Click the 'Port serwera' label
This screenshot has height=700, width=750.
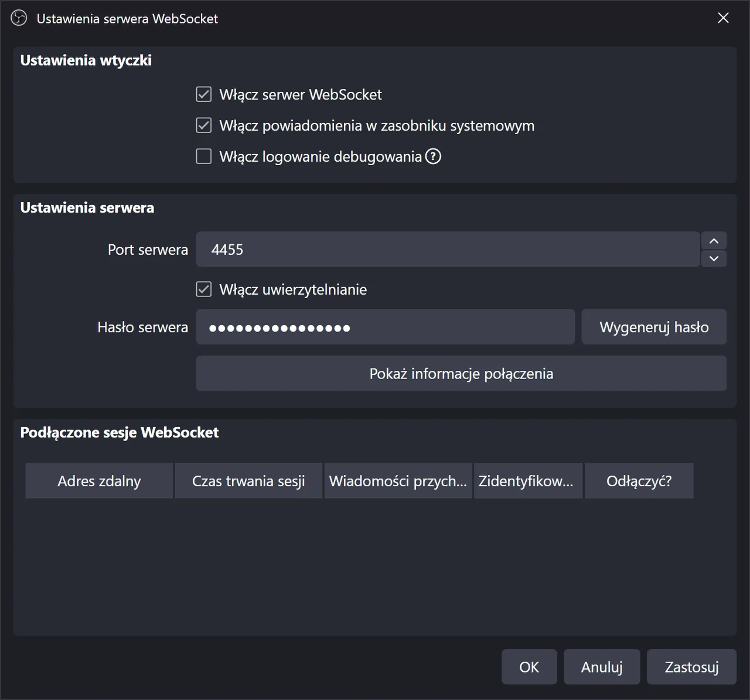(x=148, y=250)
